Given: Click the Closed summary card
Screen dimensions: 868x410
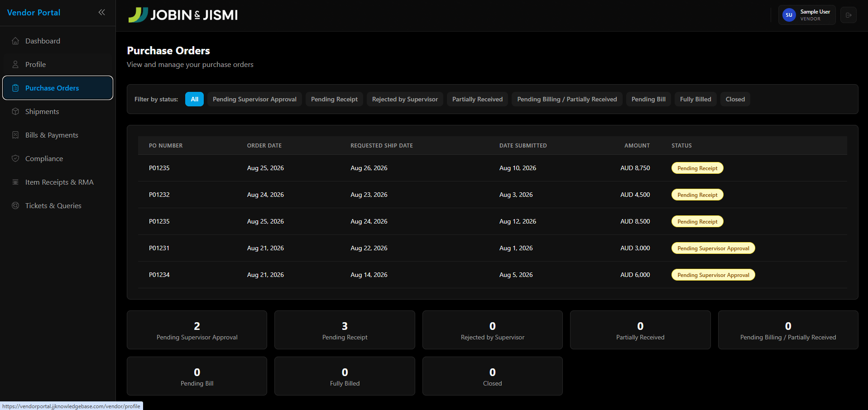Looking at the screenshot, I should coord(493,376).
